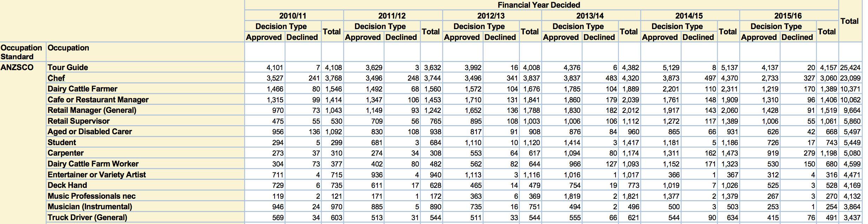Select the Truck Driver (General) row label
868x224 pixels.
click(87, 217)
